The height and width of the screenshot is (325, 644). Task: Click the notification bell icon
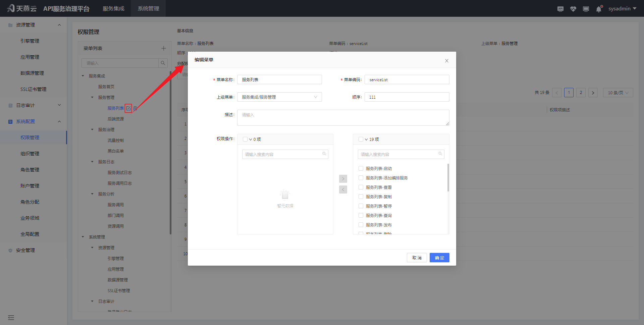tap(599, 9)
